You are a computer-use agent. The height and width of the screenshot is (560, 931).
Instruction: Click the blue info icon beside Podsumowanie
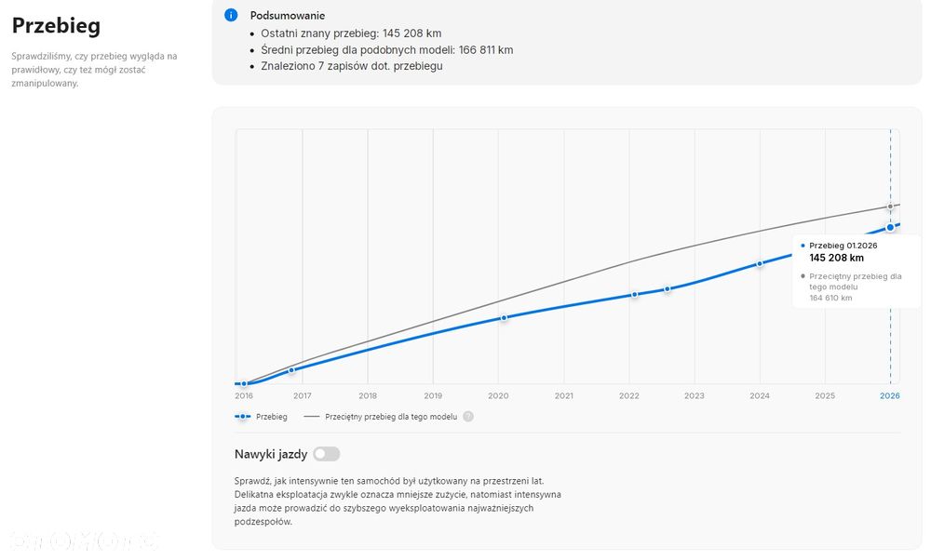pos(231,16)
